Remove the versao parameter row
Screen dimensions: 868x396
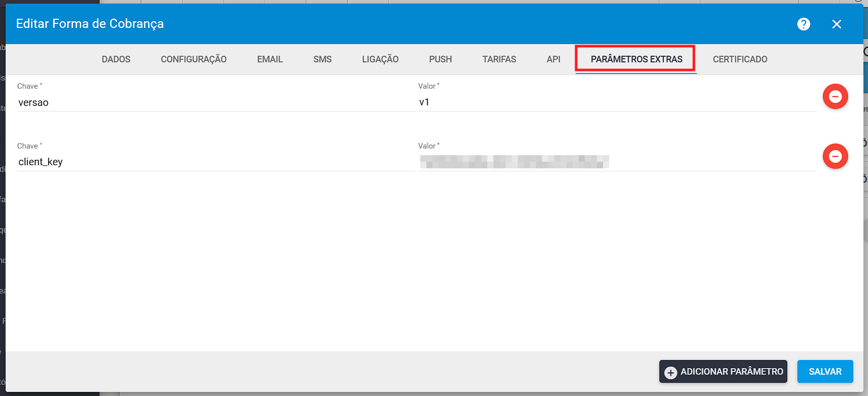click(x=835, y=96)
